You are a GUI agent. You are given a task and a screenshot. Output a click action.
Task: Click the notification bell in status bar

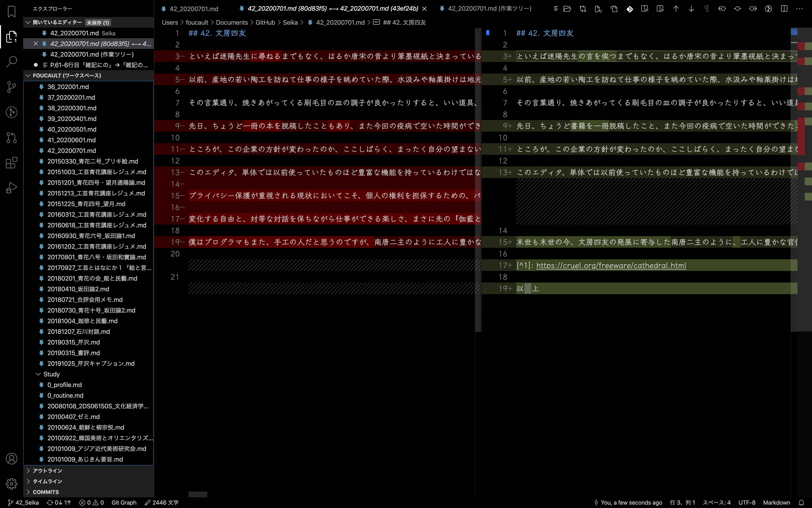click(801, 503)
